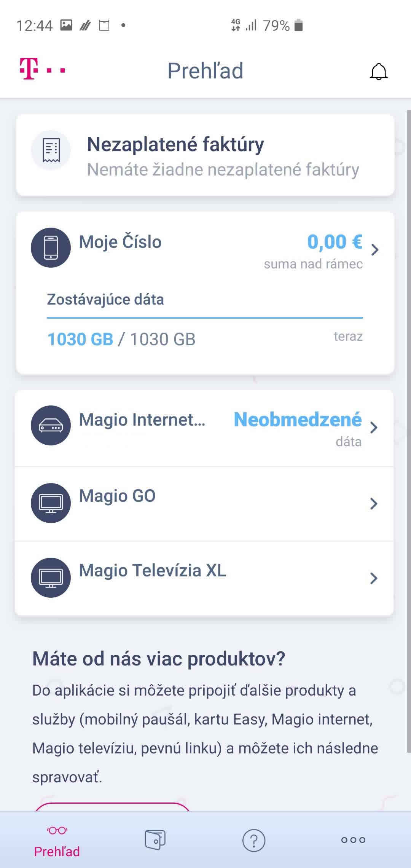Tap the unpaid invoices receipt icon

[51, 150]
